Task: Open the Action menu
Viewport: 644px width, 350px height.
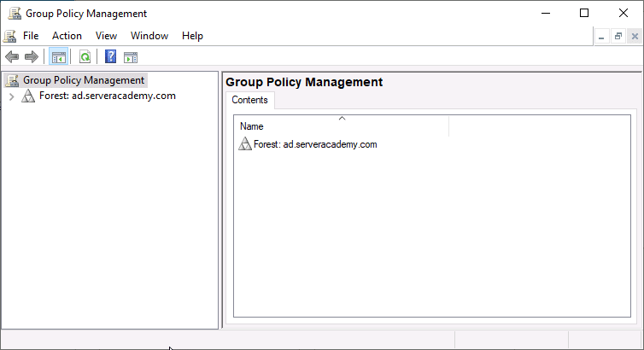Action: tap(67, 36)
